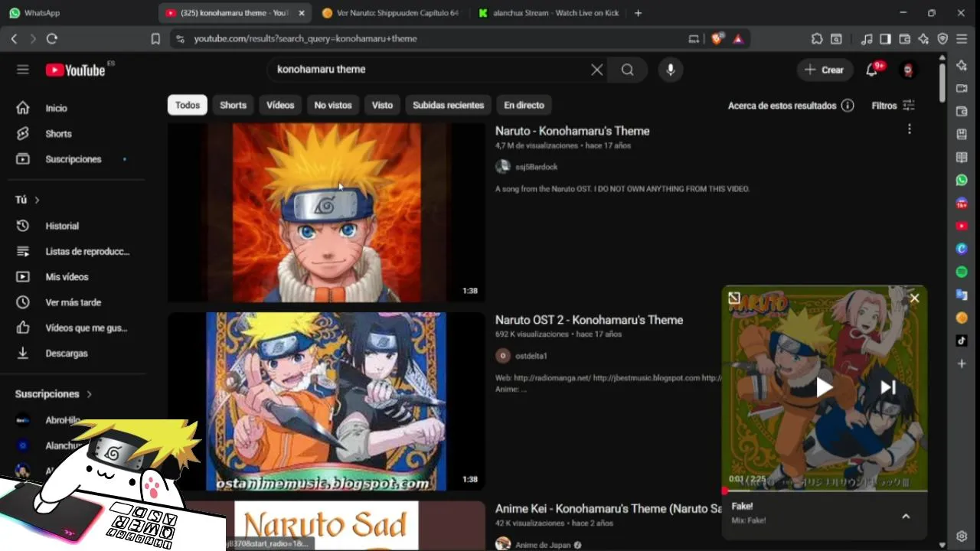The height and width of the screenshot is (551, 980).
Task: Open TikTok in the browser side panel
Action: (x=962, y=341)
